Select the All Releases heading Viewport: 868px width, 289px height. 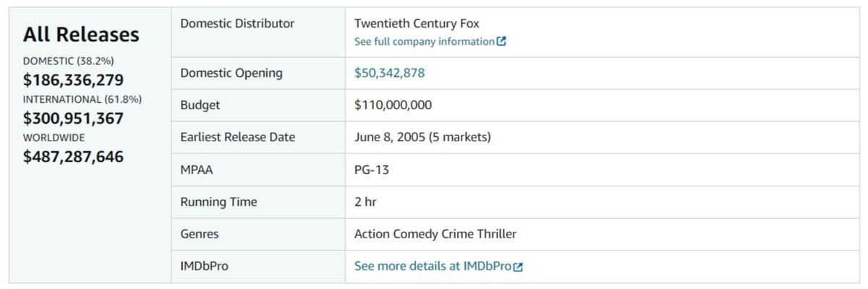click(81, 34)
